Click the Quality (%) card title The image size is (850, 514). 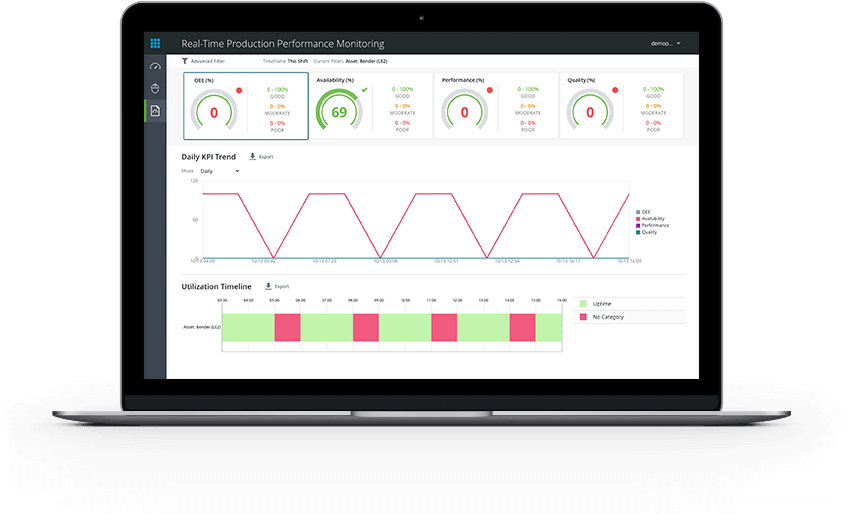point(581,80)
